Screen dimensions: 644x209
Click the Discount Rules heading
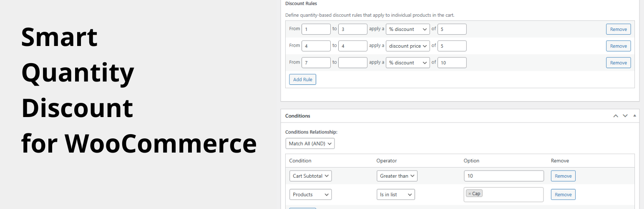(x=301, y=3)
